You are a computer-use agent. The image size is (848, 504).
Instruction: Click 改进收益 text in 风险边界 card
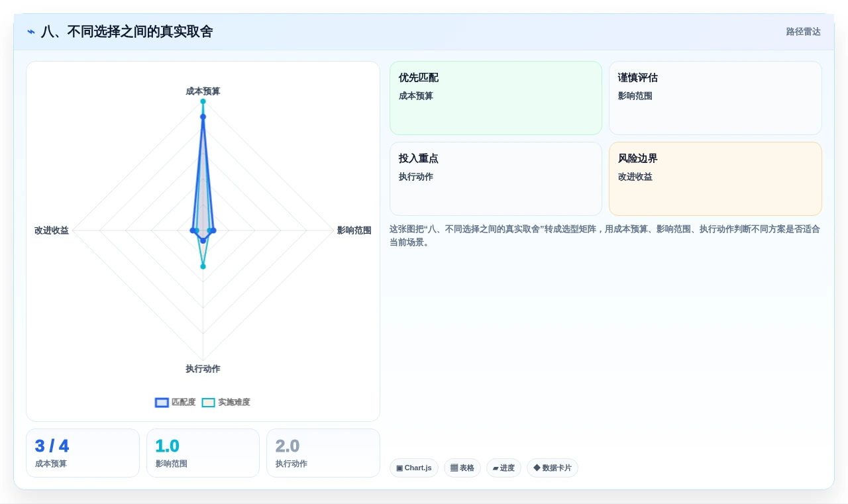[x=635, y=177]
